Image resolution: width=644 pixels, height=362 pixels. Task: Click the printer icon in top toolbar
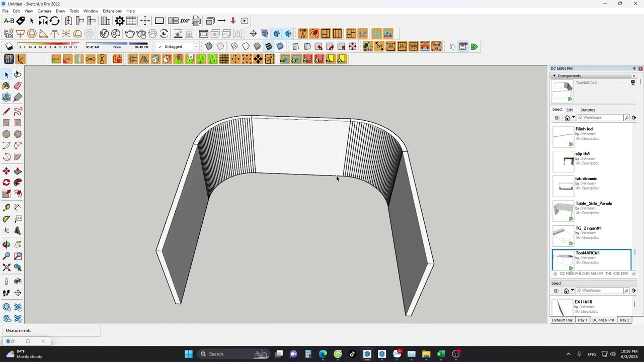(196, 21)
